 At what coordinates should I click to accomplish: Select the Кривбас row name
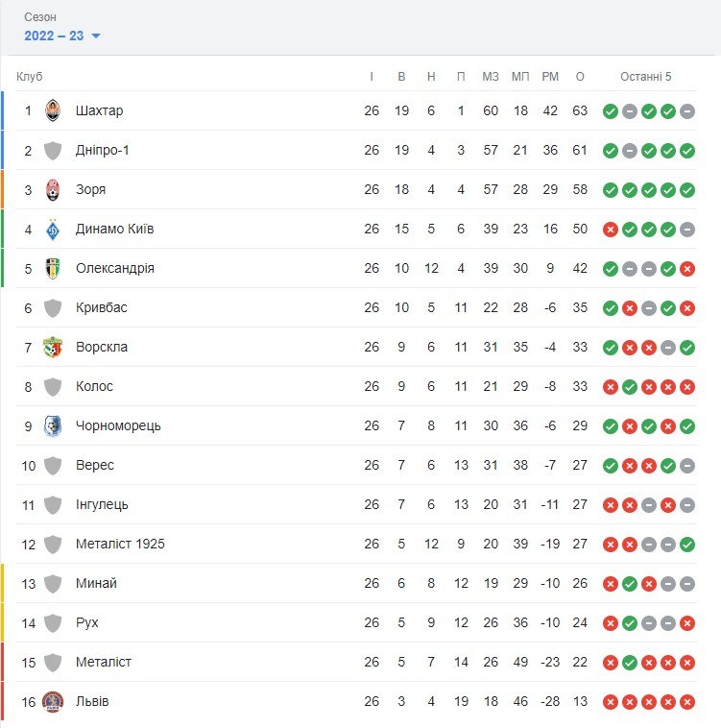[x=101, y=307]
